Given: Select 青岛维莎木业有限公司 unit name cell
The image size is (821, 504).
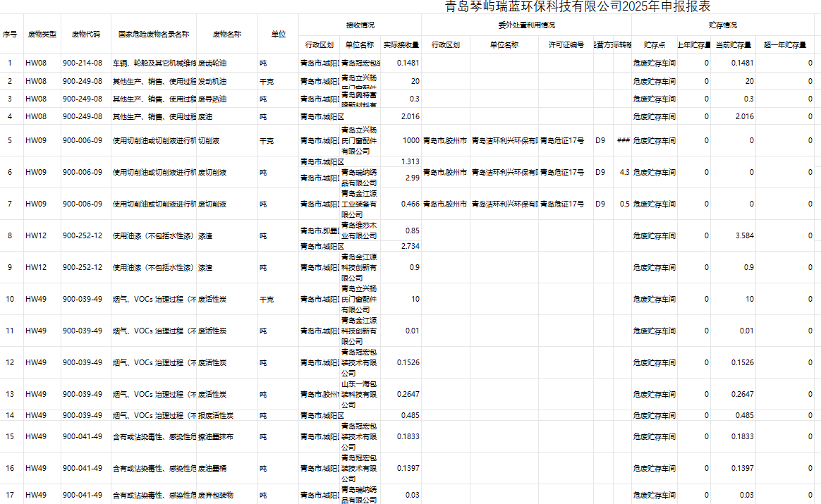Looking at the screenshot, I should click(x=359, y=231).
